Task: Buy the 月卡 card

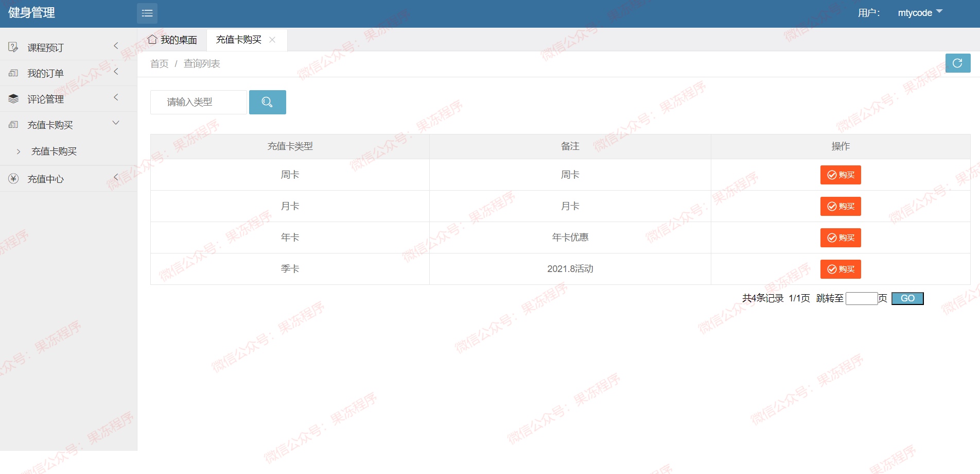Action: click(841, 207)
